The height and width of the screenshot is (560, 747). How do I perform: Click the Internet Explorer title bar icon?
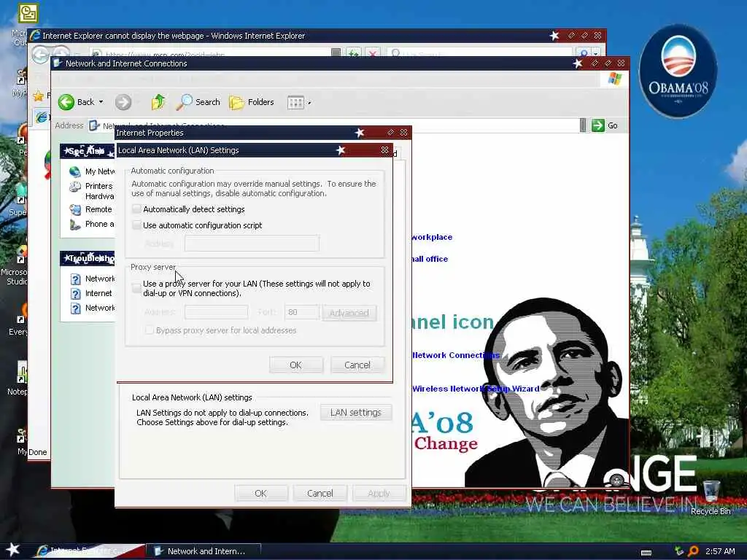pyautogui.click(x=35, y=35)
